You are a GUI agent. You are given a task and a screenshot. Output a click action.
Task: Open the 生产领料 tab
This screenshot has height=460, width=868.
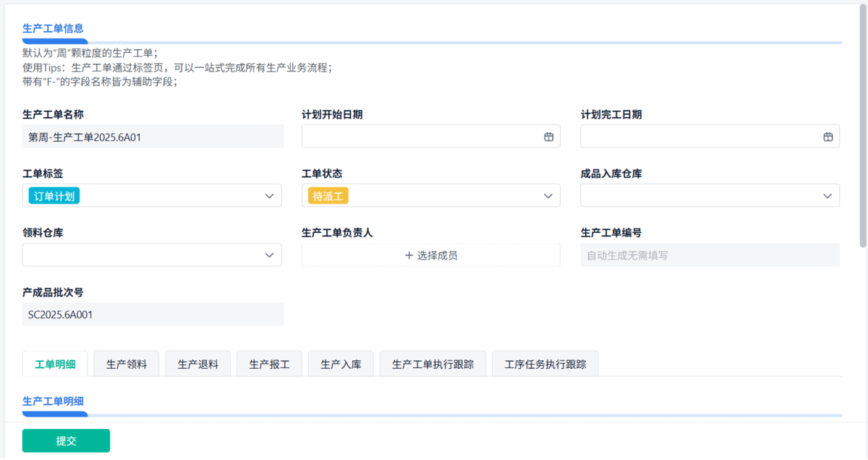(127, 365)
